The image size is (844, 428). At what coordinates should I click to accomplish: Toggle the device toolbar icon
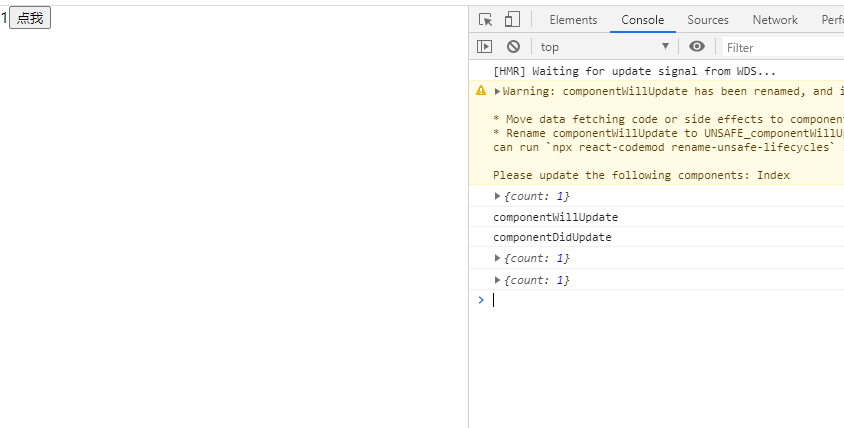(x=512, y=20)
